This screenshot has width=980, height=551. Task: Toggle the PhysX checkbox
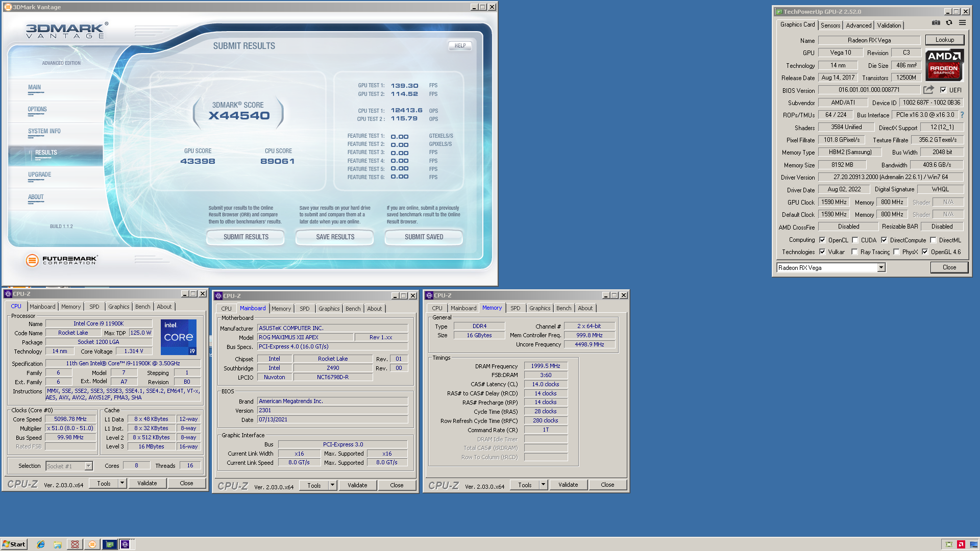click(896, 252)
